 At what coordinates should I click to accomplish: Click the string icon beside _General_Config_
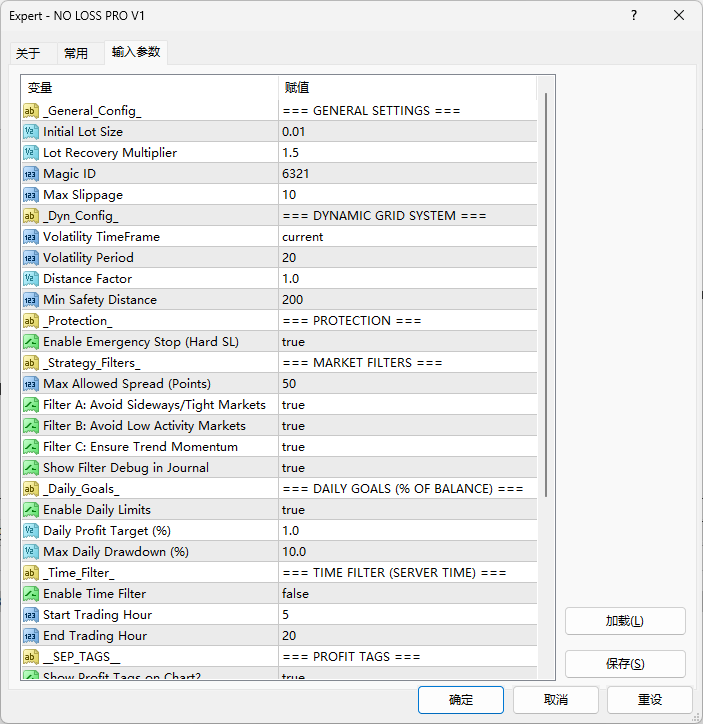pyautogui.click(x=31, y=111)
